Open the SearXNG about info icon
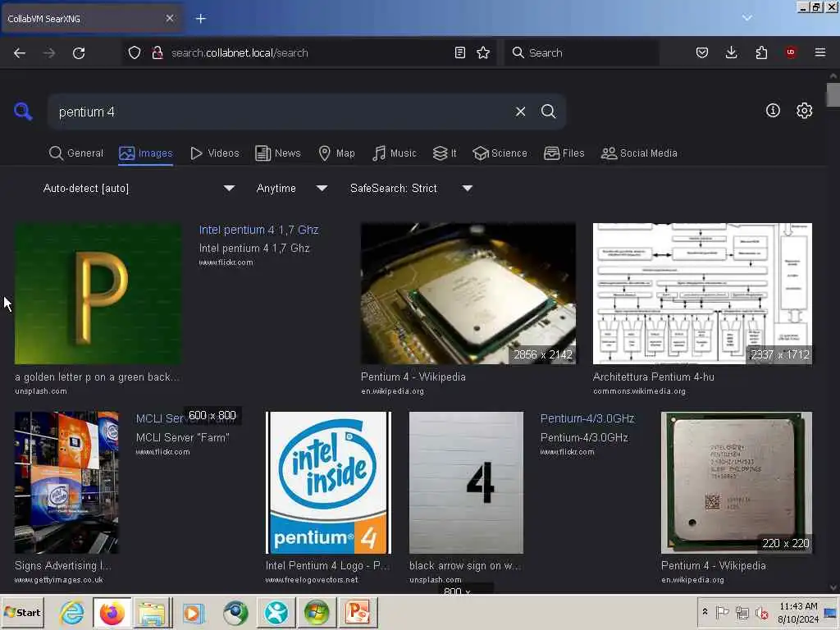This screenshot has width=840, height=630. pyautogui.click(x=773, y=111)
